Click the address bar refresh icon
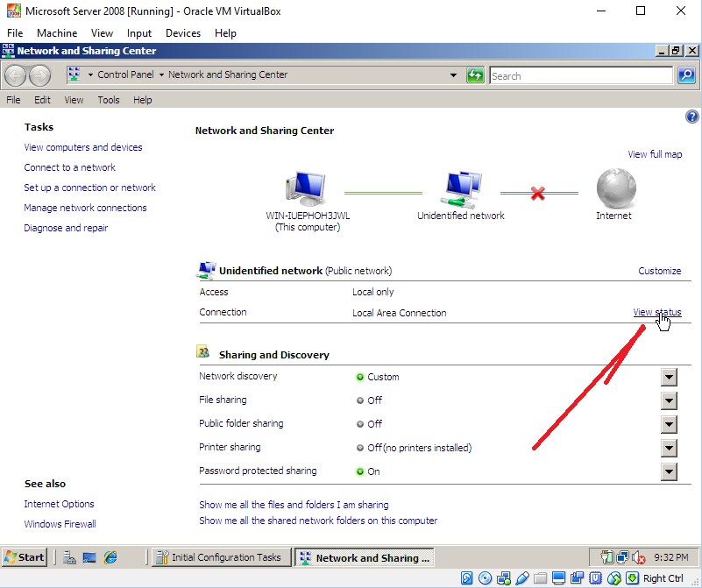 coord(475,75)
